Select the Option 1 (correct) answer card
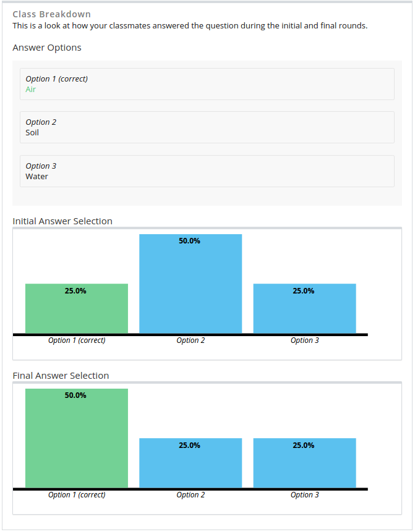Image resolution: width=415 pixels, height=532 pixels. pos(207,84)
